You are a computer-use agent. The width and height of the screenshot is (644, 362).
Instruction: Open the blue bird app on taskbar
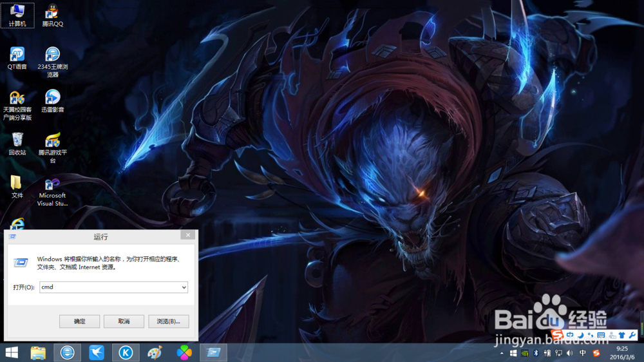click(x=97, y=352)
